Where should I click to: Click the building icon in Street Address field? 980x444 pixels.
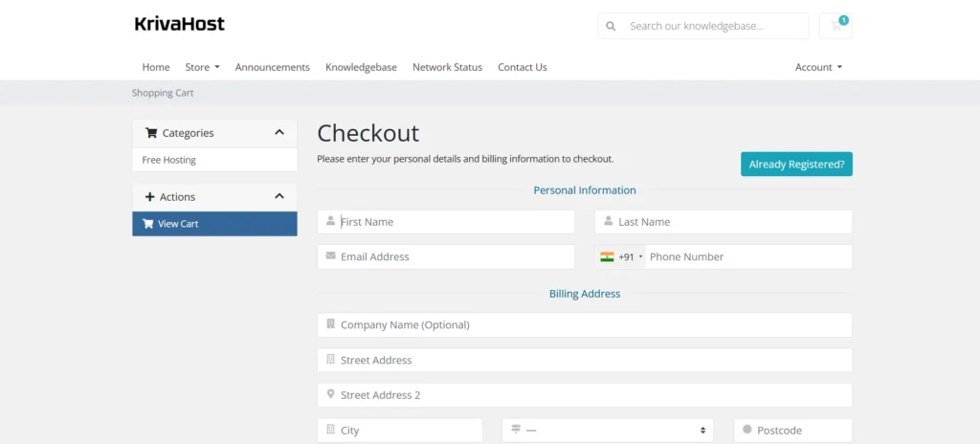pyautogui.click(x=330, y=359)
